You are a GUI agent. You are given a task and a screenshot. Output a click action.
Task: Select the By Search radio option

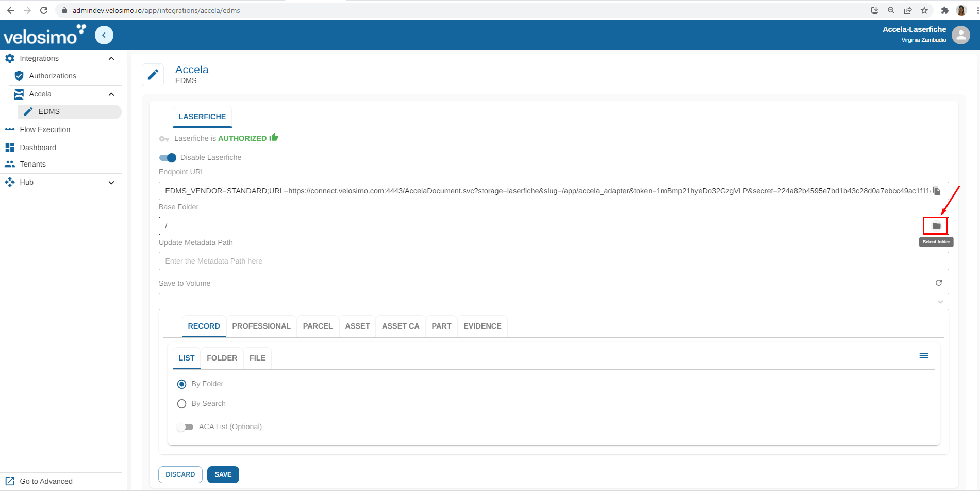(x=181, y=404)
